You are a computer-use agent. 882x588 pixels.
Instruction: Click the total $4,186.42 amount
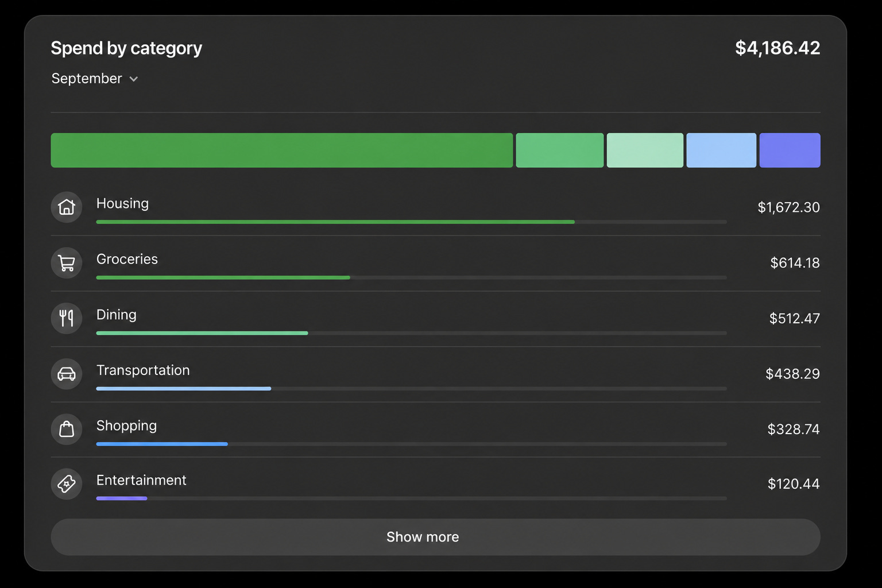click(777, 48)
